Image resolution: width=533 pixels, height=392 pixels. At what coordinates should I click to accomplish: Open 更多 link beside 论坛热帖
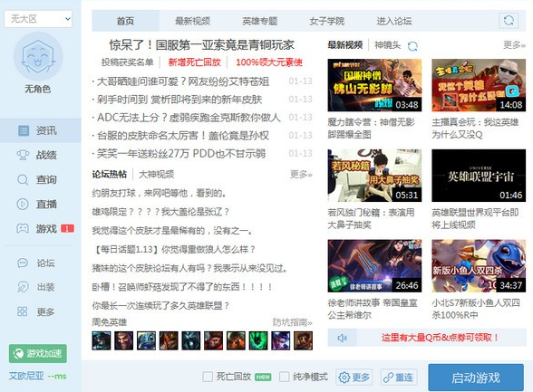(301, 175)
